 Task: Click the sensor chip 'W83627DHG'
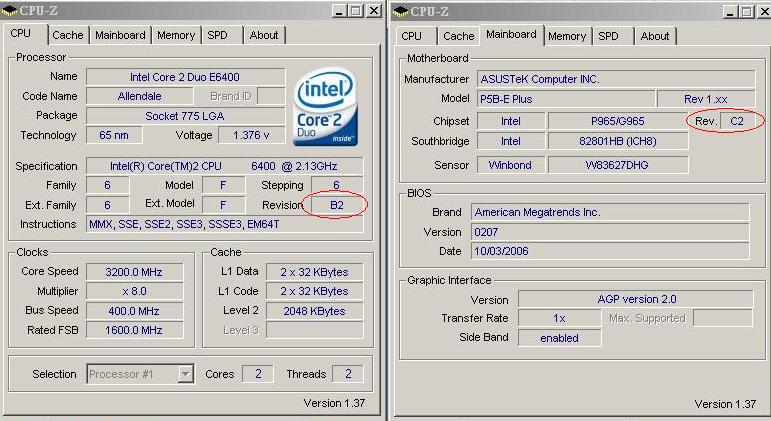click(618, 165)
